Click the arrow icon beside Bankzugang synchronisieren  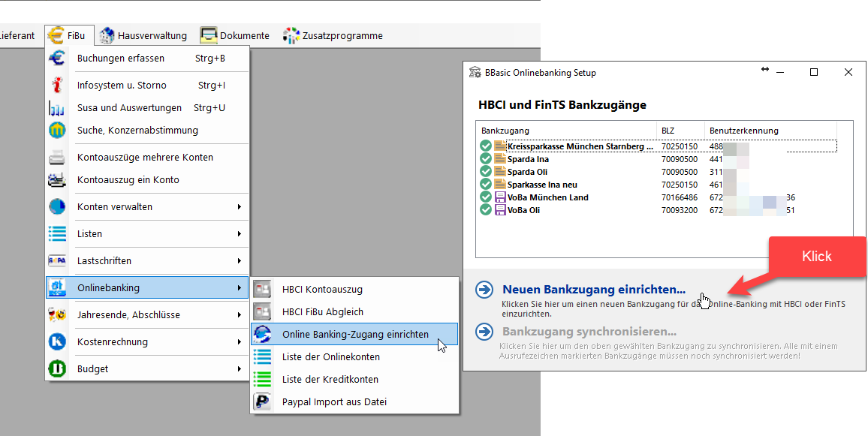[x=484, y=332]
